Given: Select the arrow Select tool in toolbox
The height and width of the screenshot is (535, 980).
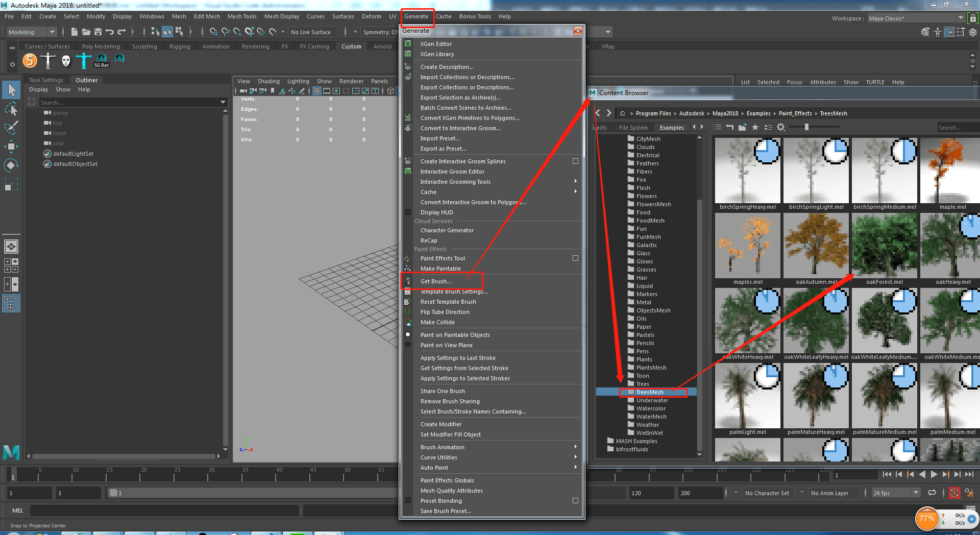Looking at the screenshot, I should pos(11,90).
